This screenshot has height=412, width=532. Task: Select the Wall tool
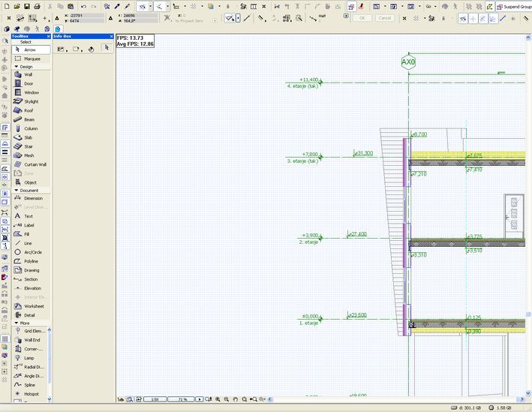(x=28, y=75)
